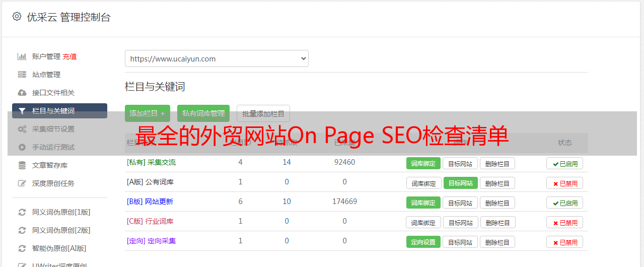Screen dimensions: 644x267
Task: Click the 采集细节设置 gears icon
Action: (x=22, y=129)
